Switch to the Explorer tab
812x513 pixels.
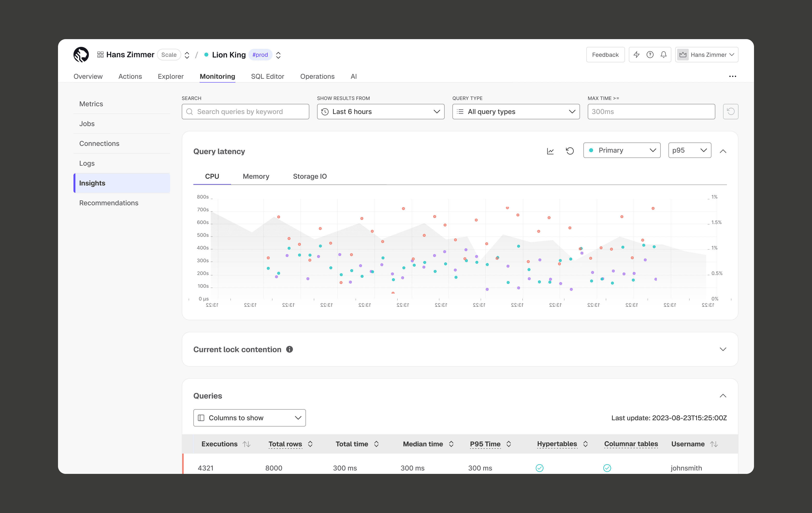coord(171,77)
